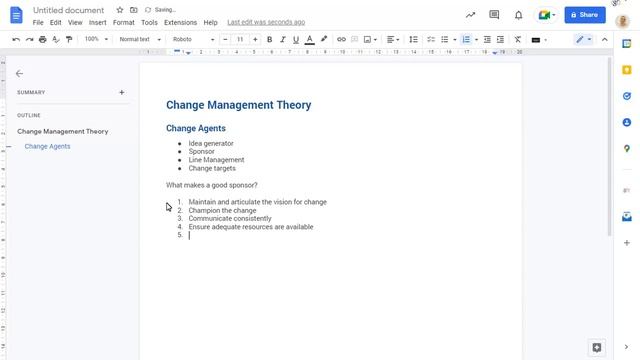Open the line spacing options
The image size is (640, 360).
[x=413, y=40]
